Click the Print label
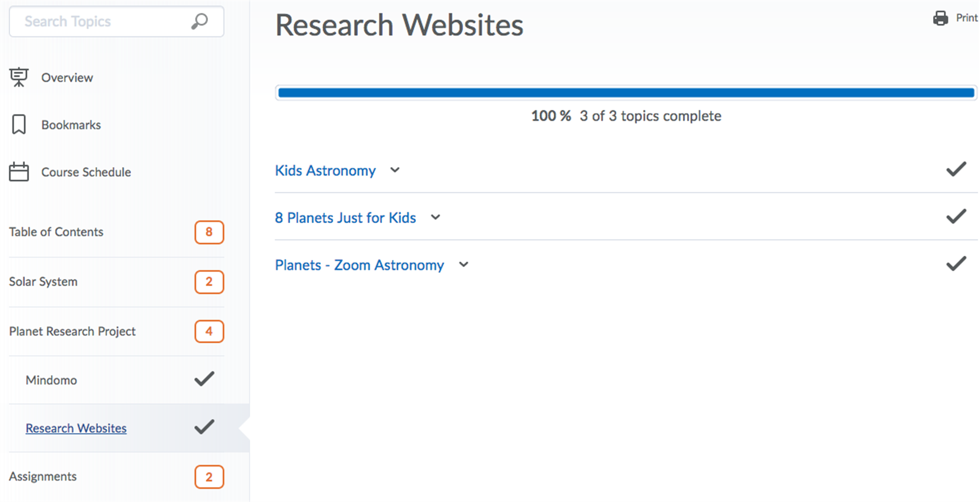The image size is (980, 502). click(x=967, y=18)
